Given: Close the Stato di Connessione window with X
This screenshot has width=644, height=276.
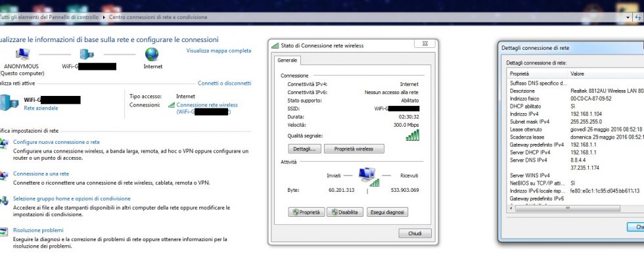Looking at the screenshot, I should point(425,43).
